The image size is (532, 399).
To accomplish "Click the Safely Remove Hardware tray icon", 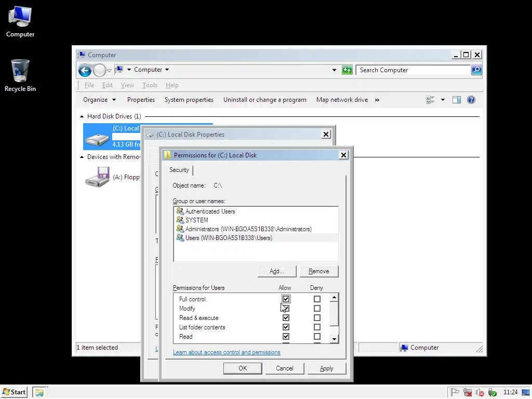I will point(493,393).
